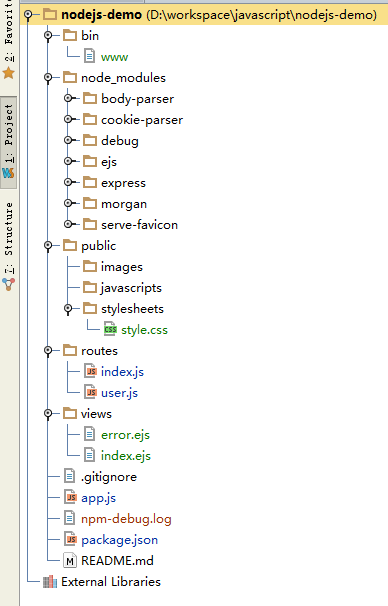This screenshot has height=606, width=388.
Task: Select the index.ejs file name
Action: [126, 456]
